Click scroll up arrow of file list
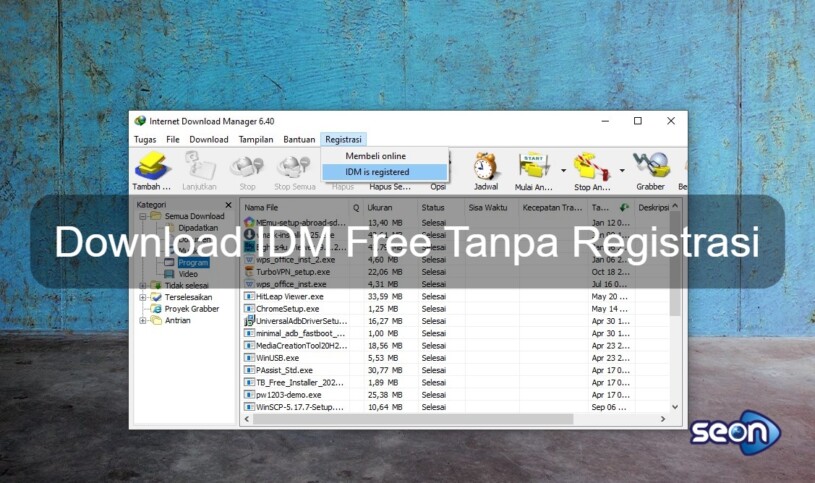The width and height of the screenshot is (815, 483). click(675, 206)
